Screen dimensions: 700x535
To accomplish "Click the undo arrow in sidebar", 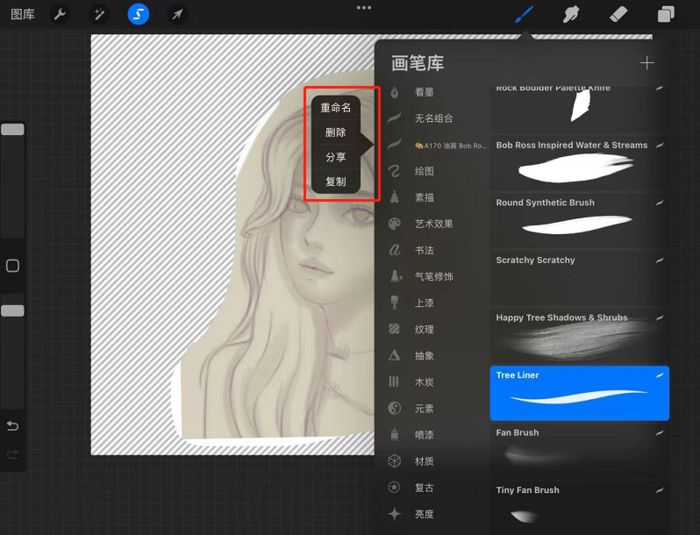I will tap(12, 426).
